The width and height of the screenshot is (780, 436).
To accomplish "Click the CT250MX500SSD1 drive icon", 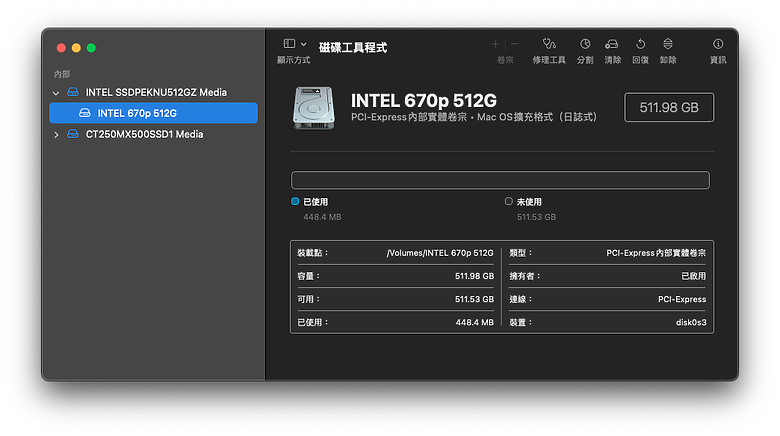I will tap(73, 134).
